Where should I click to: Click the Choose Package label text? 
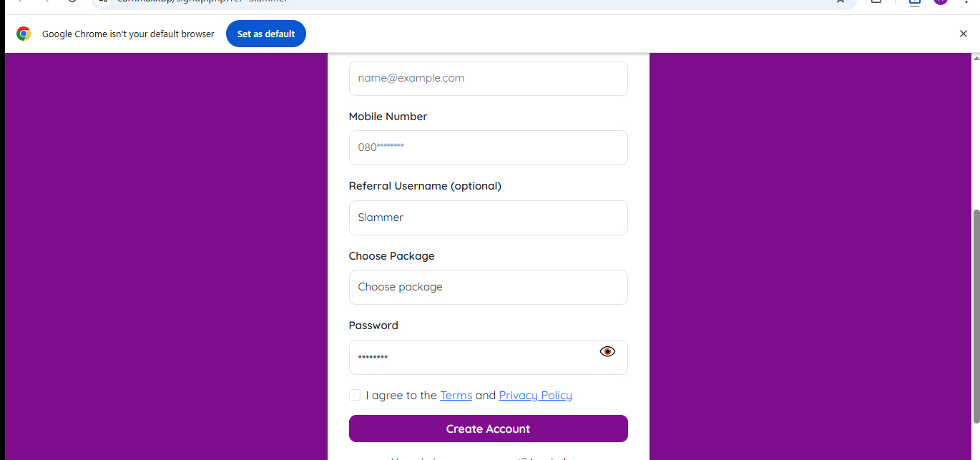point(391,255)
